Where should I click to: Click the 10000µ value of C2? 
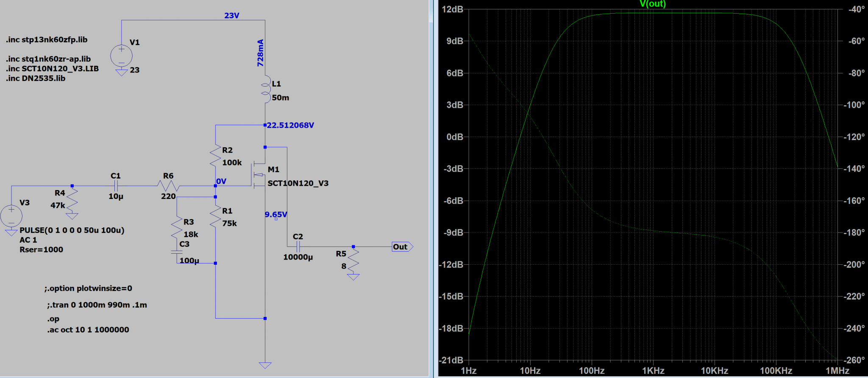[x=298, y=257]
